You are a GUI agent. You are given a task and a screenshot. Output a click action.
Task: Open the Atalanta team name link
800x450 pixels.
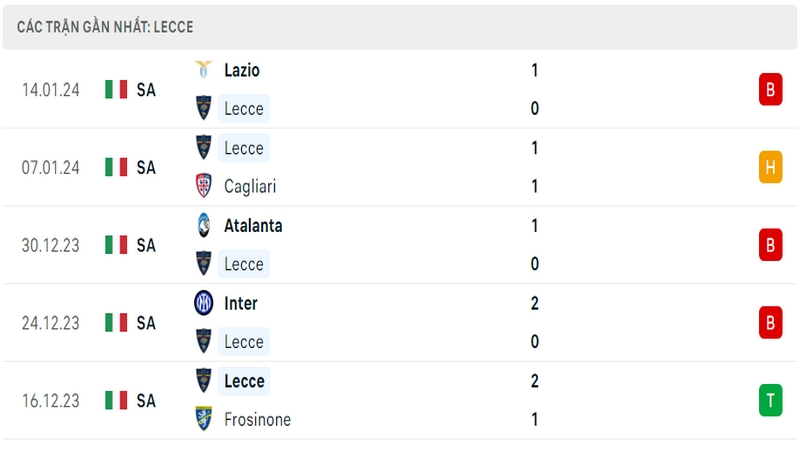click(x=253, y=226)
